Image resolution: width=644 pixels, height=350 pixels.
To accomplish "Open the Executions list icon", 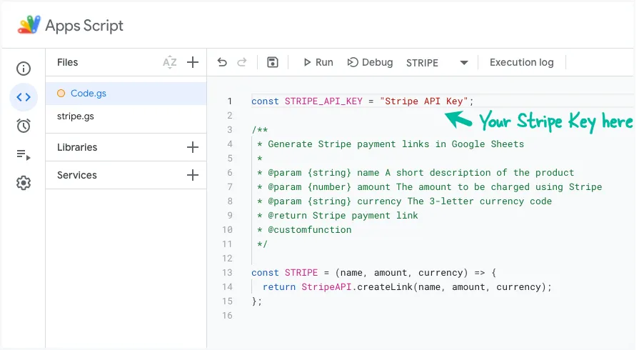I will coord(24,154).
